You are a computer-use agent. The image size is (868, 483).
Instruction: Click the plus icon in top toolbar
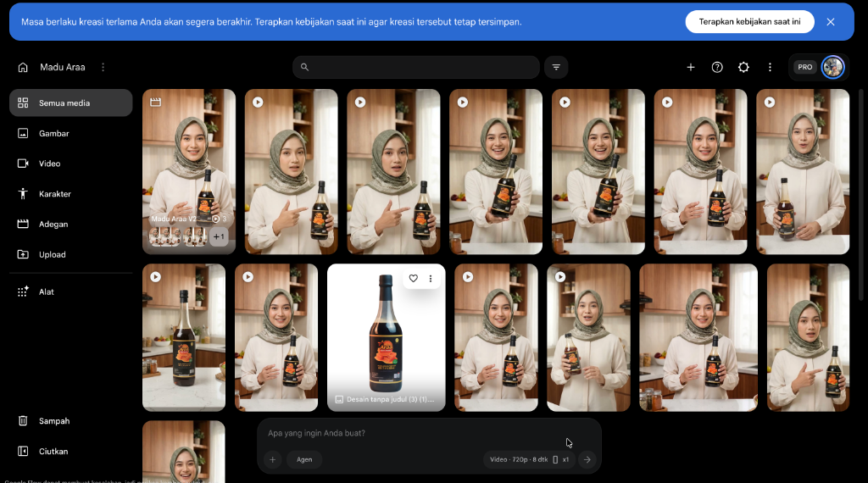tap(691, 67)
